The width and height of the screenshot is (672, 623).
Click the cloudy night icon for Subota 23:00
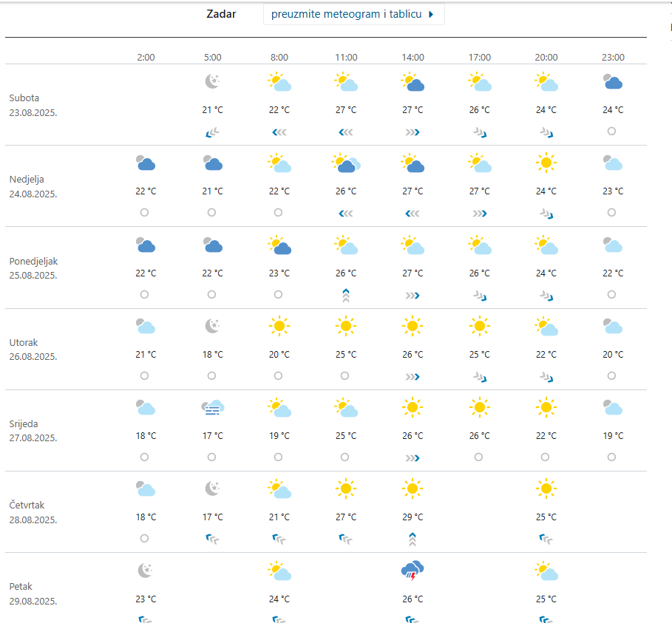click(x=612, y=81)
